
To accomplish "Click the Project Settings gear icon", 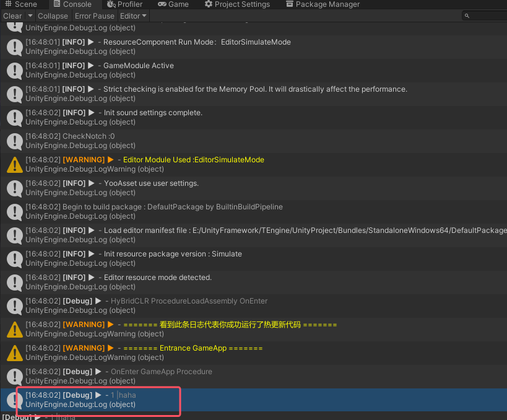I will [x=207, y=4].
